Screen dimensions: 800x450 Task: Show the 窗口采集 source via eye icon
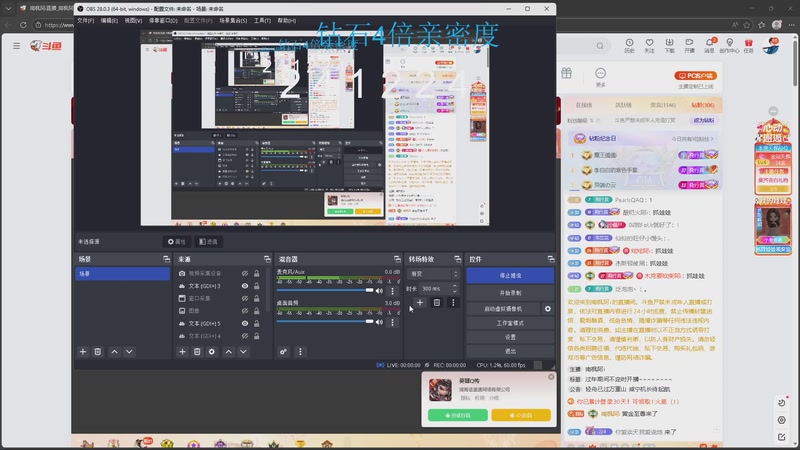pos(245,298)
